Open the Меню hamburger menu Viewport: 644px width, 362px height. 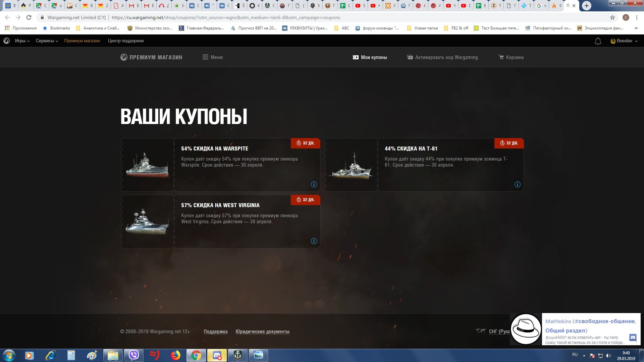[213, 57]
